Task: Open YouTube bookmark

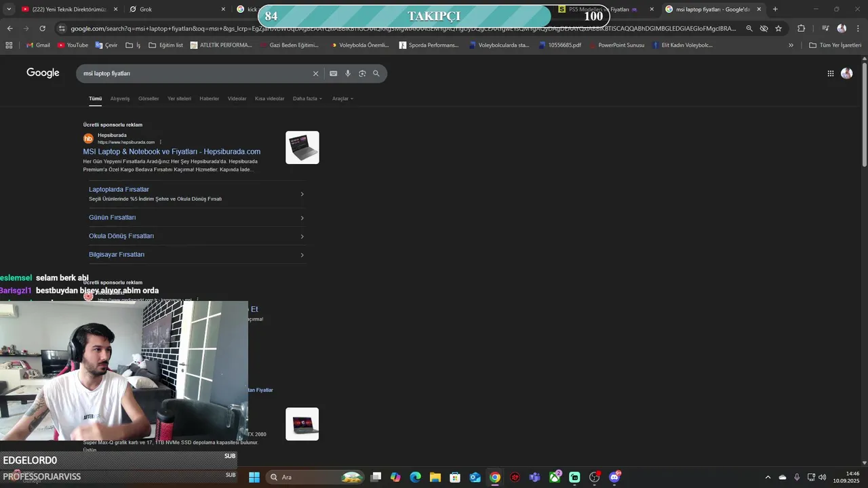Action: pyautogui.click(x=73, y=45)
